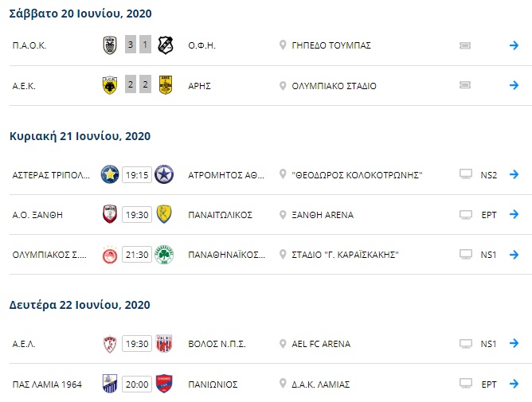532x402 pixels.
Task: Open details arrow for ΠΑΣ ΛΑΜΙΑ match
Action: point(514,384)
